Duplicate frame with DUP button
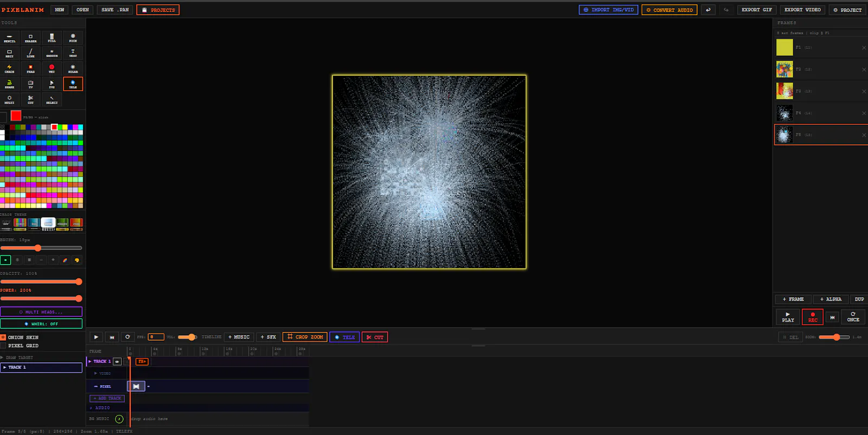Image resolution: width=868 pixels, height=435 pixels. (859, 299)
